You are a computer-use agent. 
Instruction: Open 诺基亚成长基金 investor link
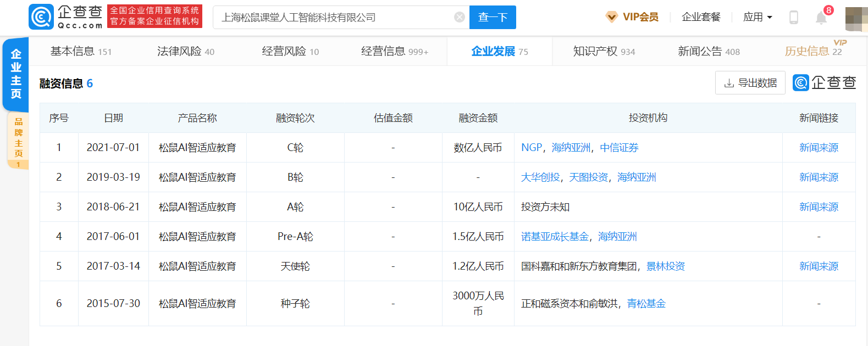click(555, 237)
